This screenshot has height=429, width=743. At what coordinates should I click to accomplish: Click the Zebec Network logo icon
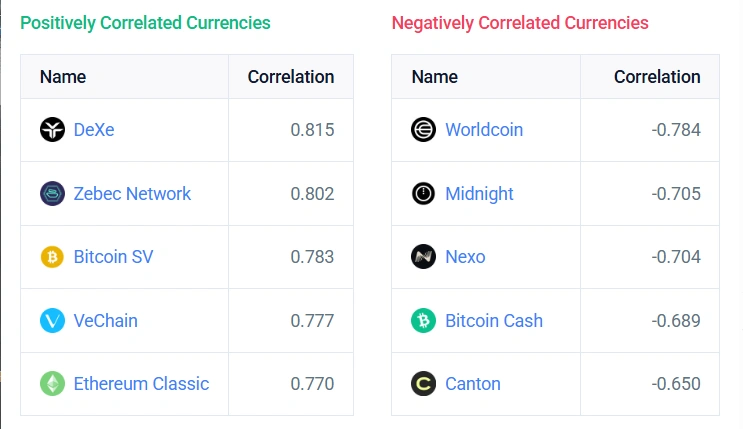tap(52, 194)
